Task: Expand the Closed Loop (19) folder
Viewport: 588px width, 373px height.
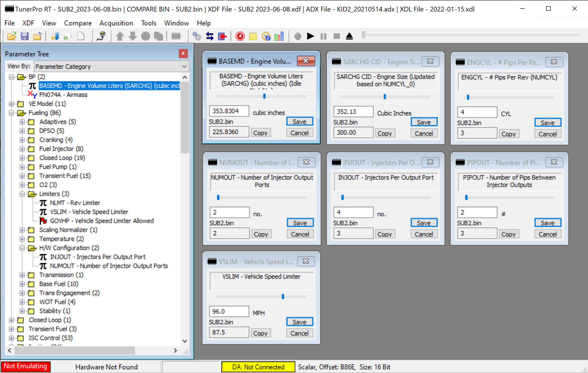Action: tap(22, 158)
